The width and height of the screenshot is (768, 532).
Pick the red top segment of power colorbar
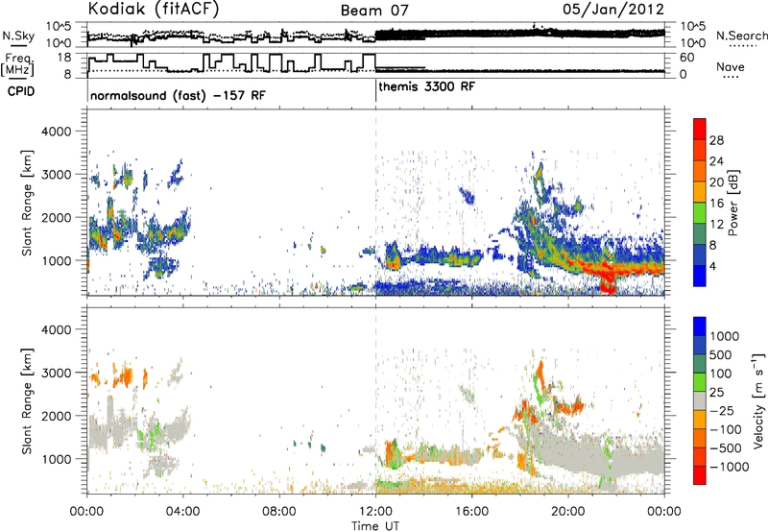(700, 129)
